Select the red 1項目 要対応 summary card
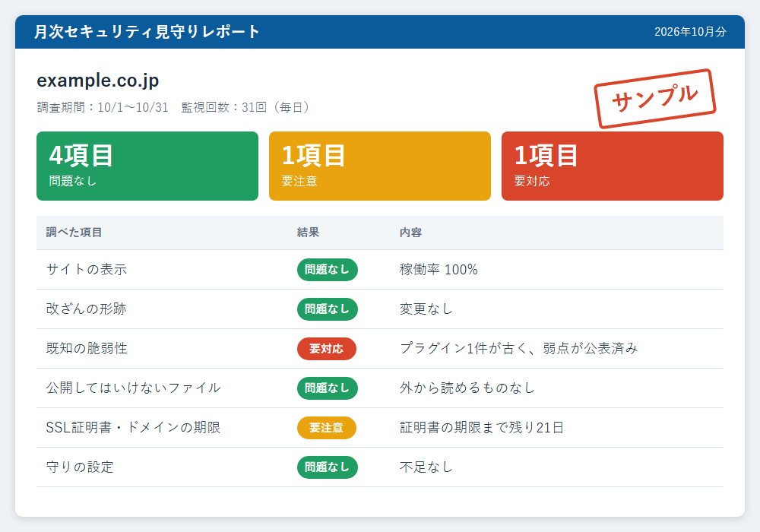 [612, 166]
